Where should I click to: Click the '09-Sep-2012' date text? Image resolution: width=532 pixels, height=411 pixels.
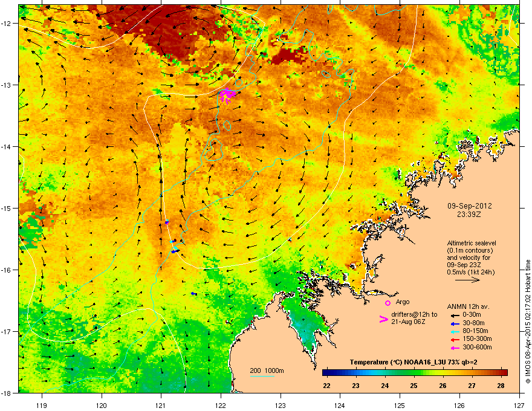click(x=469, y=206)
